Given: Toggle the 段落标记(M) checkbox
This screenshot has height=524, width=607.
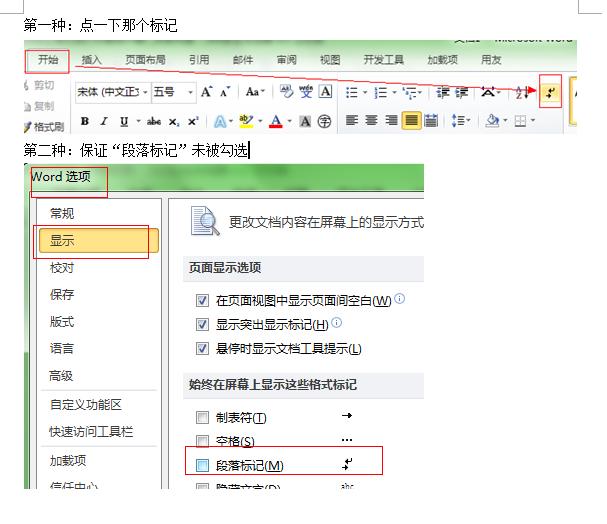Looking at the screenshot, I should click(x=202, y=465).
